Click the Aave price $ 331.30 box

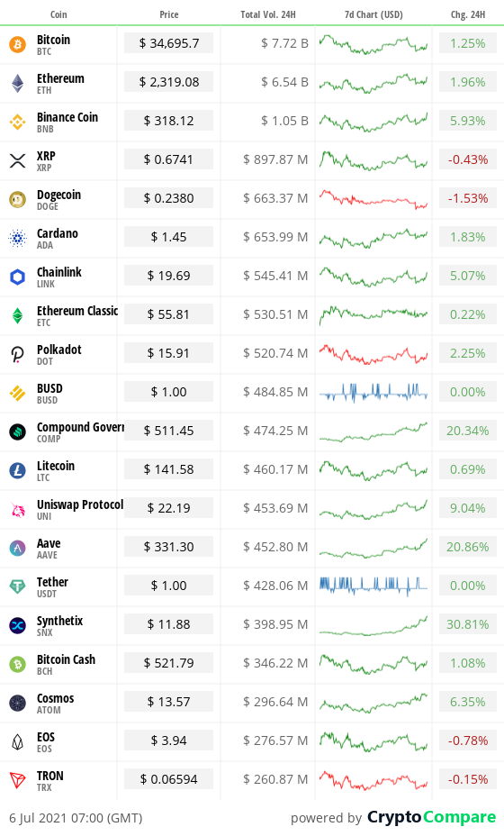[x=169, y=547]
